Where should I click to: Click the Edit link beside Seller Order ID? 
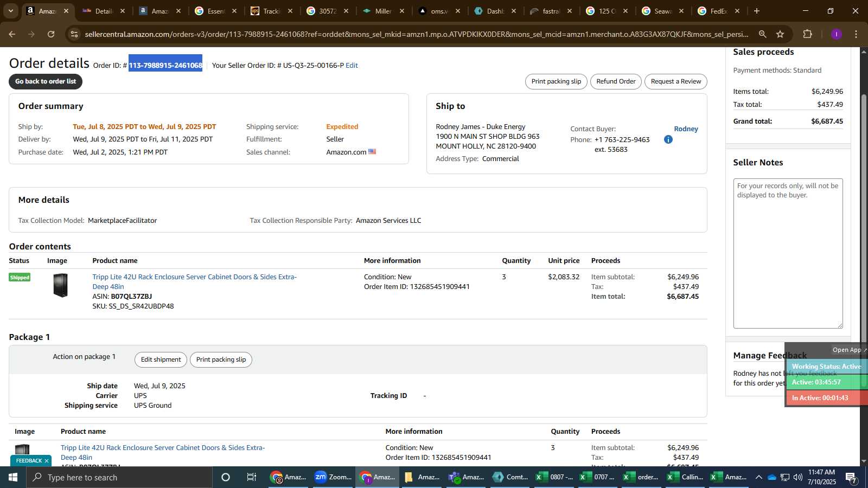click(x=352, y=65)
